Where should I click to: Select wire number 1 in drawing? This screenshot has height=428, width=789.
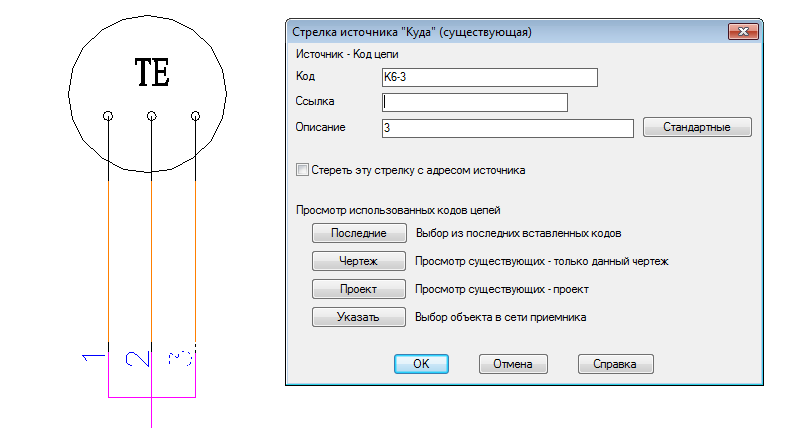click(94, 357)
